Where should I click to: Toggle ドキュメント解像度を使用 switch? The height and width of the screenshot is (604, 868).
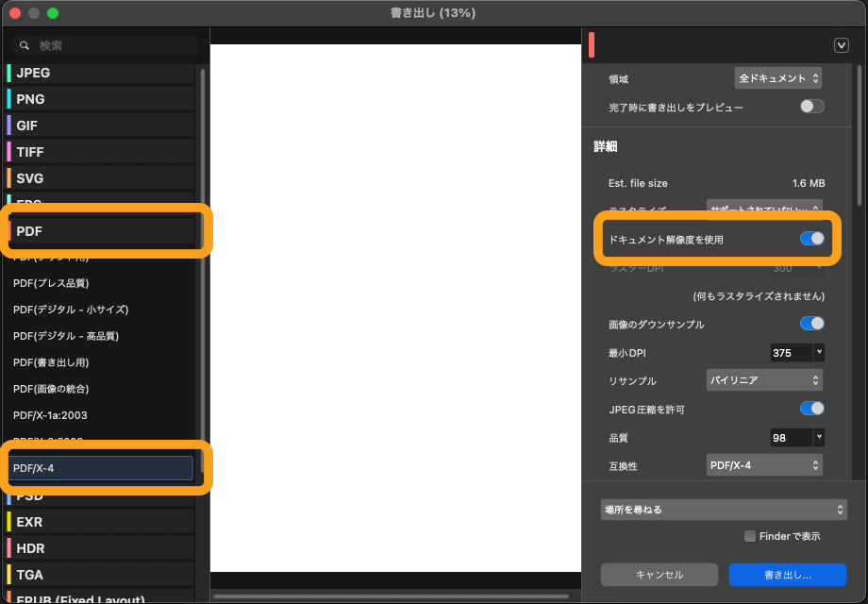(811, 239)
